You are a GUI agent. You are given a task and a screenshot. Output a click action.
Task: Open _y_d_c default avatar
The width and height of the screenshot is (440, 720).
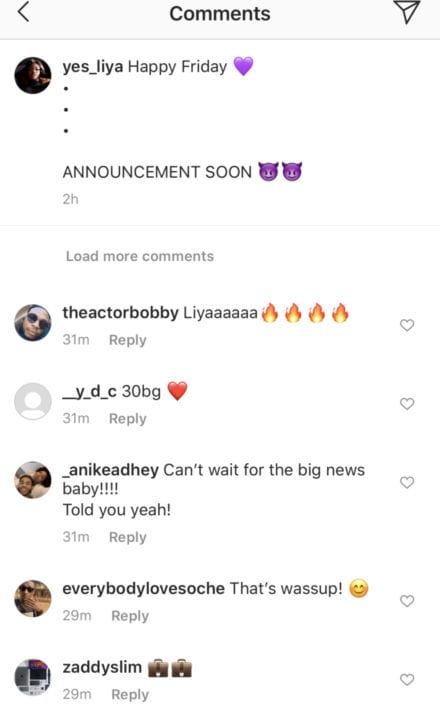point(33,401)
